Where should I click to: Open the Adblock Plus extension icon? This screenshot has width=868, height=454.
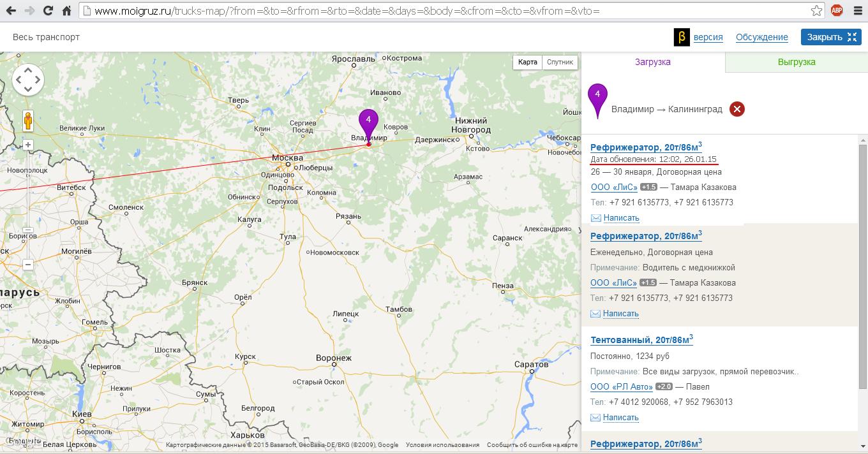pyautogui.click(x=836, y=11)
